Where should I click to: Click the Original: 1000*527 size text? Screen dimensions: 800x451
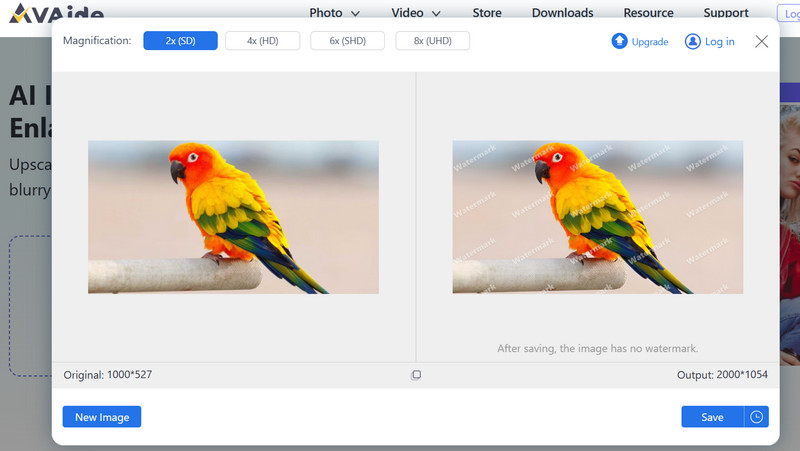click(108, 374)
